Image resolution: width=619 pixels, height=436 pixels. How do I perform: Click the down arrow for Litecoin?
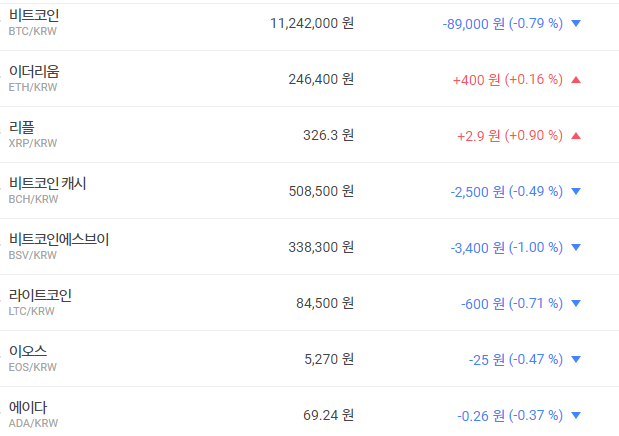pyautogui.click(x=575, y=303)
